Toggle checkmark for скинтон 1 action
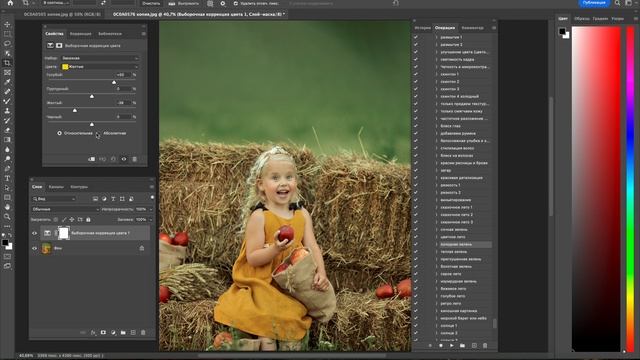Screen dimensions: 640x360 point(416,74)
